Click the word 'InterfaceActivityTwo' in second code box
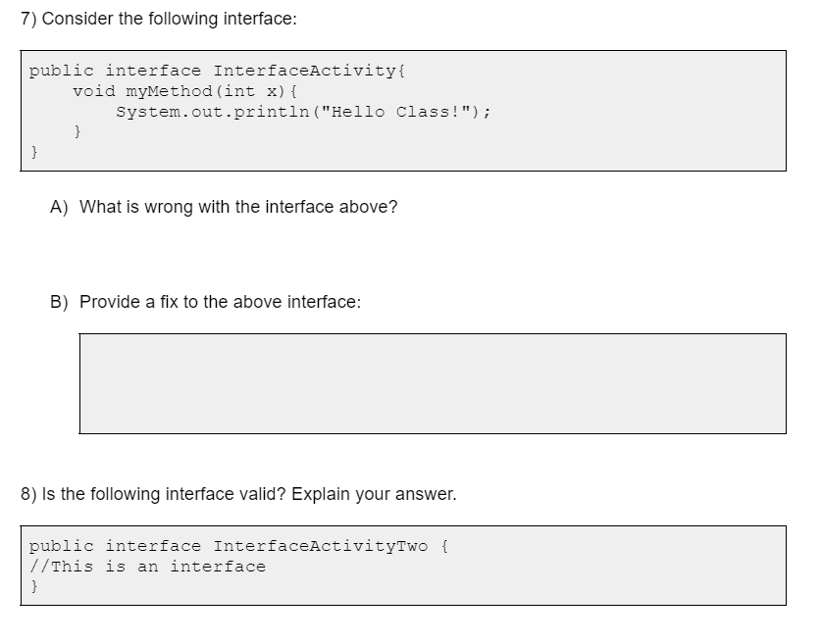 click(321, 546)
